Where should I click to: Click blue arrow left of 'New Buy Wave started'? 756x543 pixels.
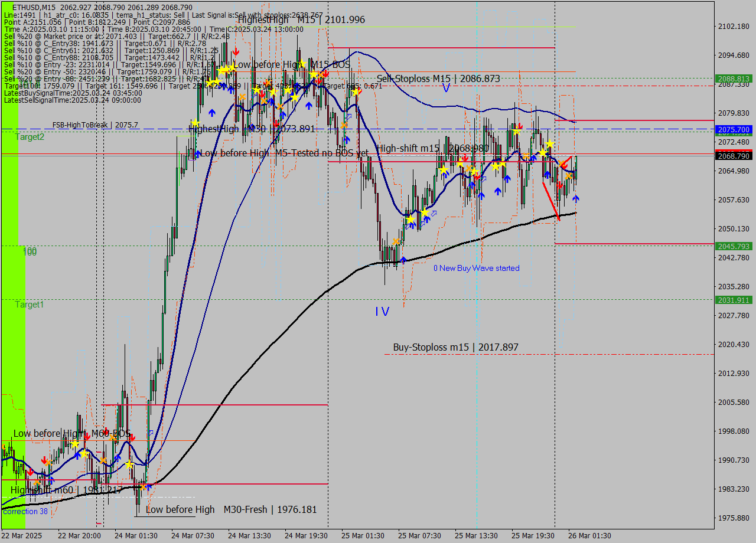tap(403, 259)
